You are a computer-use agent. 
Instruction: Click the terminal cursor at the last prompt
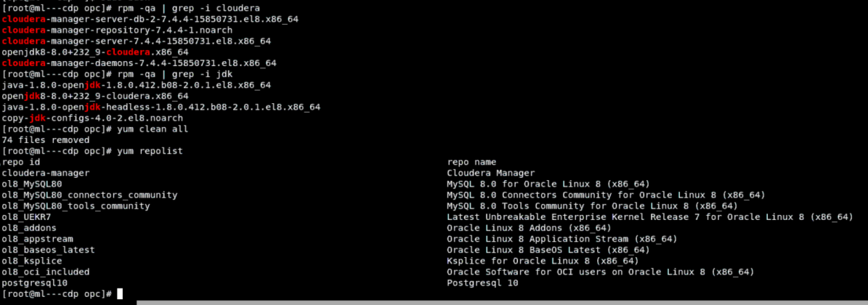120,294
